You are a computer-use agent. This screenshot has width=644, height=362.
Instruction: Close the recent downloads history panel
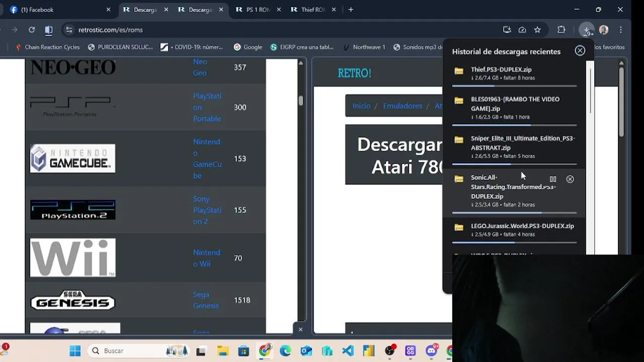click(580, 50)
